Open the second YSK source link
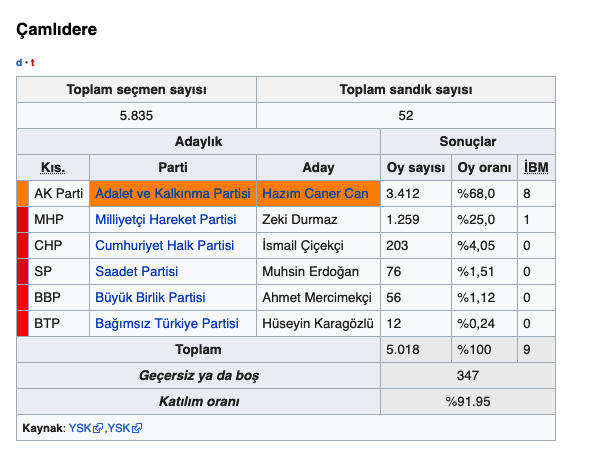Image resolution: width=603 pixels, height=463 pixels. [x=119, y=428]
